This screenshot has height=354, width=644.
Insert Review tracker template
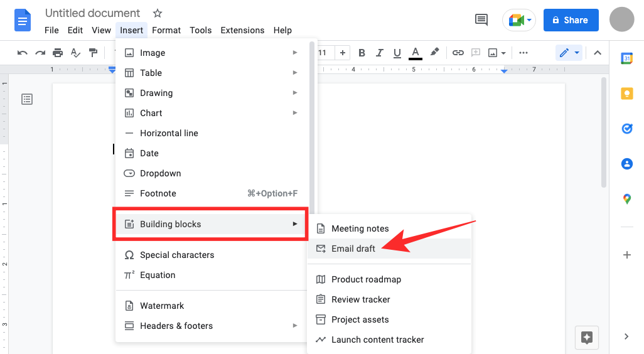[x=389, y=299]
